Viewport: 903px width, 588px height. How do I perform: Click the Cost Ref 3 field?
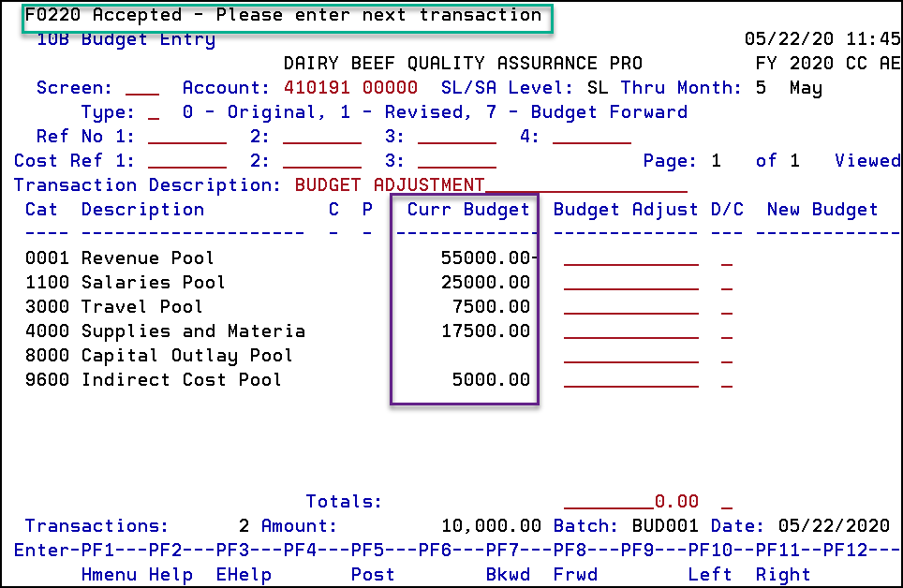[x=457, y=161]
